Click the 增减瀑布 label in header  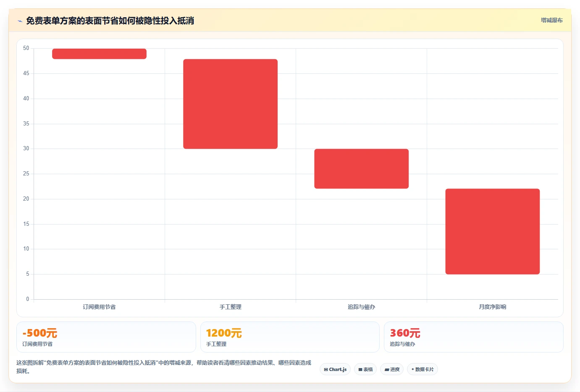pos(551,20)
